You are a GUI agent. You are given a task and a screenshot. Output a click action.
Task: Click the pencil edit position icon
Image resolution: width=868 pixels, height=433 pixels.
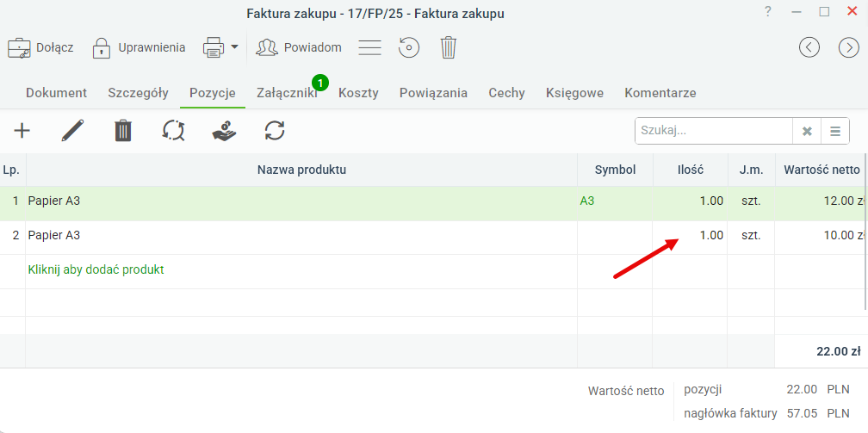pyautogui.click(x=72, y=131)
